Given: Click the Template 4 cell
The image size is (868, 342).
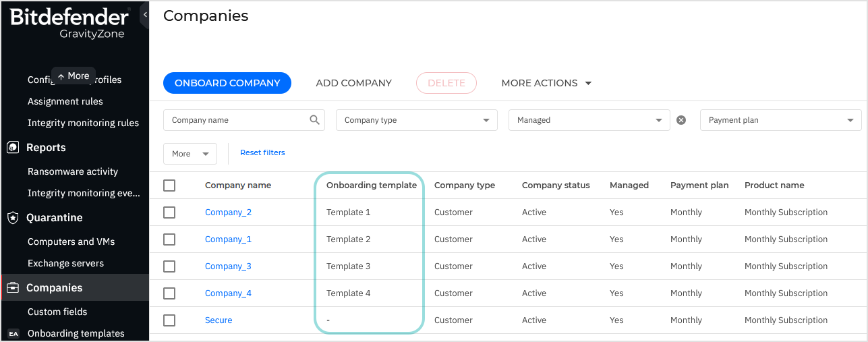Looking at the screenshot, I should click(x=349, y=293).
